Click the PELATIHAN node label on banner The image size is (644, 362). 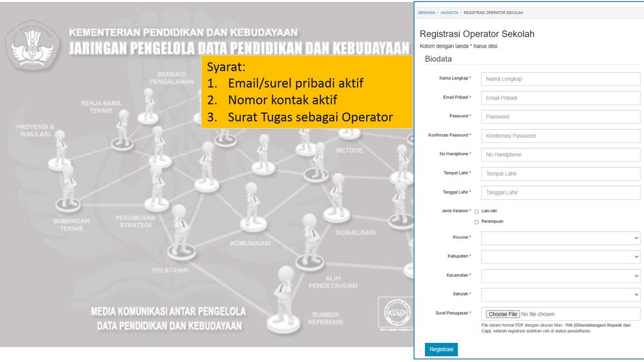170,270
